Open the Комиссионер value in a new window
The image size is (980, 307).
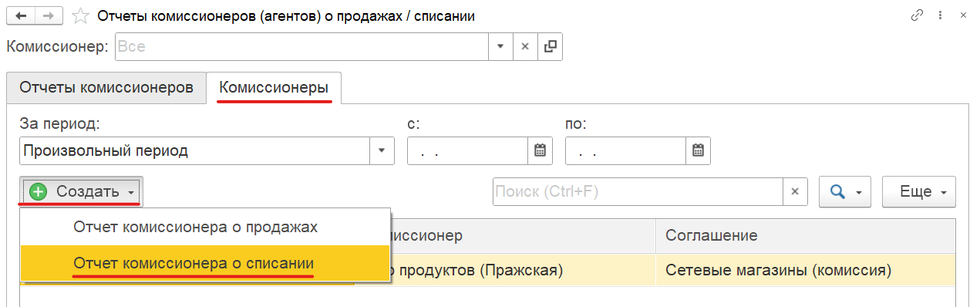[x=550, y=46]
